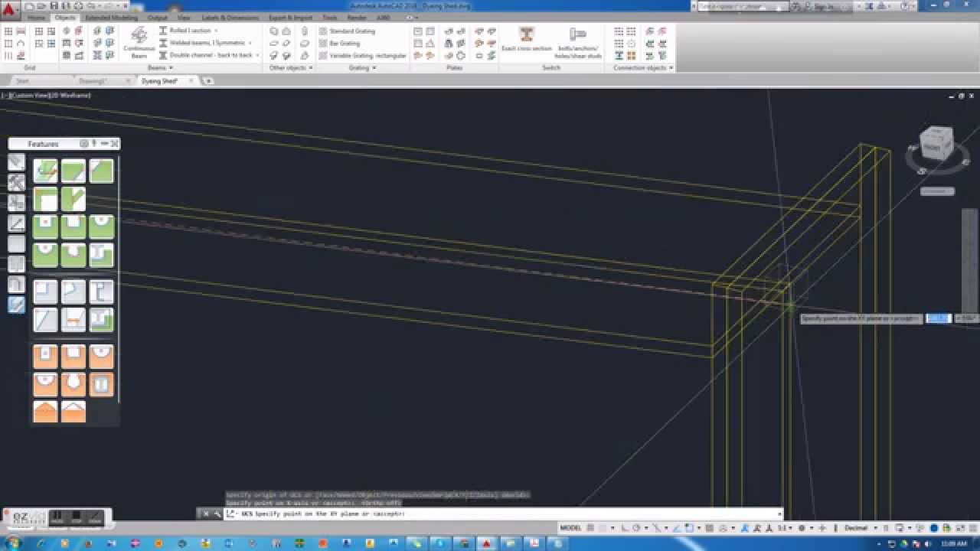
Task: Select the Exact cross section switch icon
Action: pos(527,40)
